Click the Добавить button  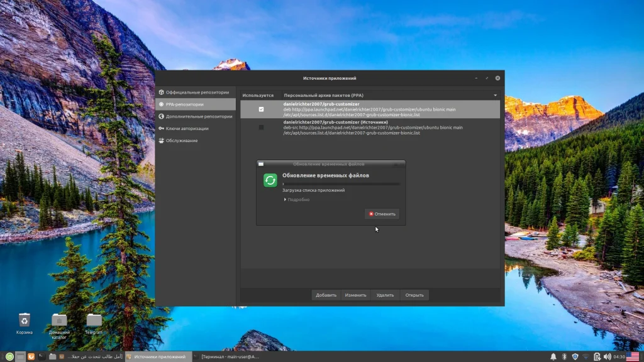click(326, 295)
